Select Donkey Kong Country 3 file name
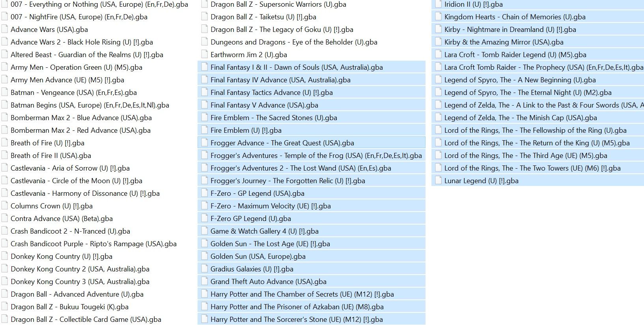This screenshot has width=644, height=325. coord(80,282)
